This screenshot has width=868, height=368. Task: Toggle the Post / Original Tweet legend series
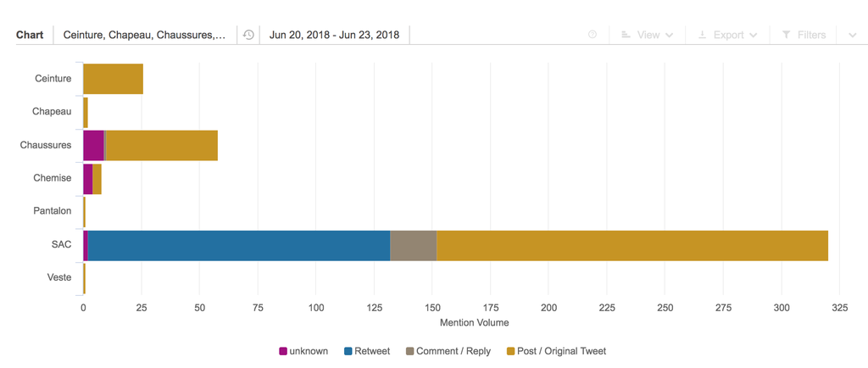[561, 351]
